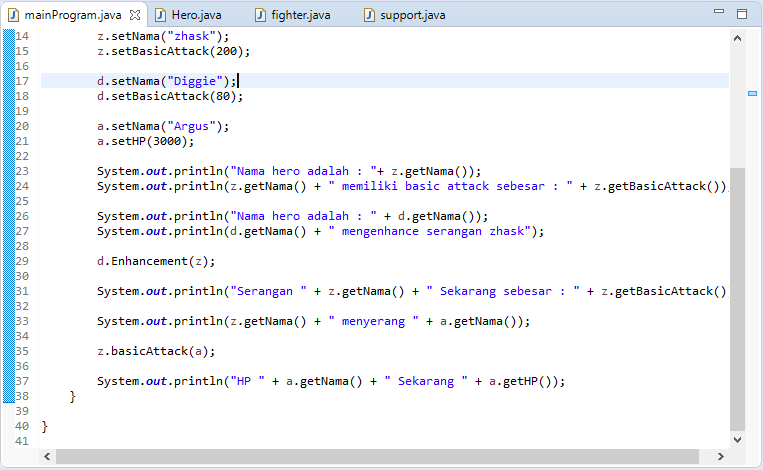The height and width of the screenshot is (470, 763).
Task: Click the a.setHP(3000) statement
Action: point(145,141)
